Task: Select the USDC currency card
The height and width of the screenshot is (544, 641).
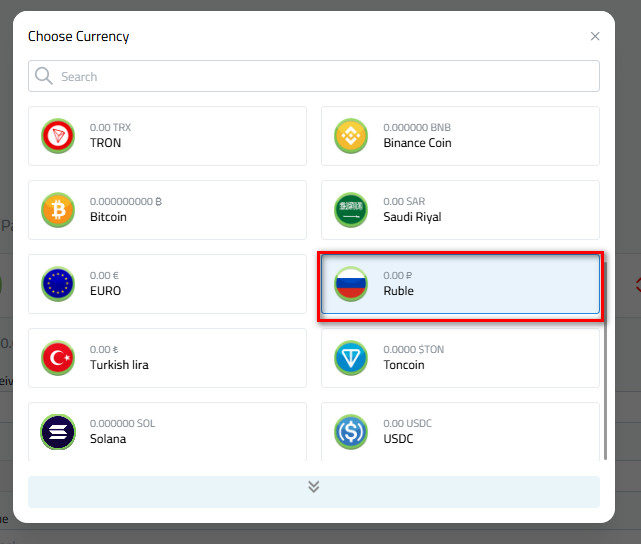Action: point(460,432)
